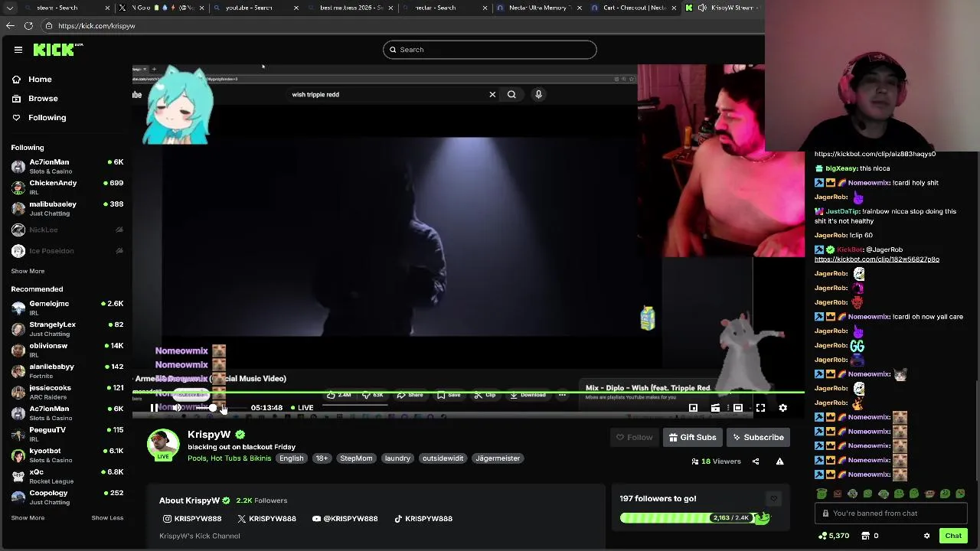Open alanliebabyy recommended channel
The image size is (980, 551).
coord(67,370)
